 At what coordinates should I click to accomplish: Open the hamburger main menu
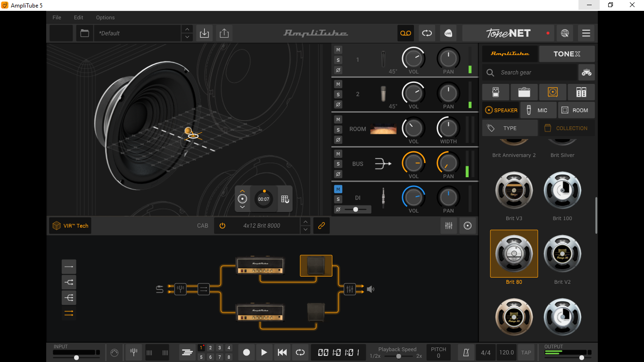pos(586,33)
